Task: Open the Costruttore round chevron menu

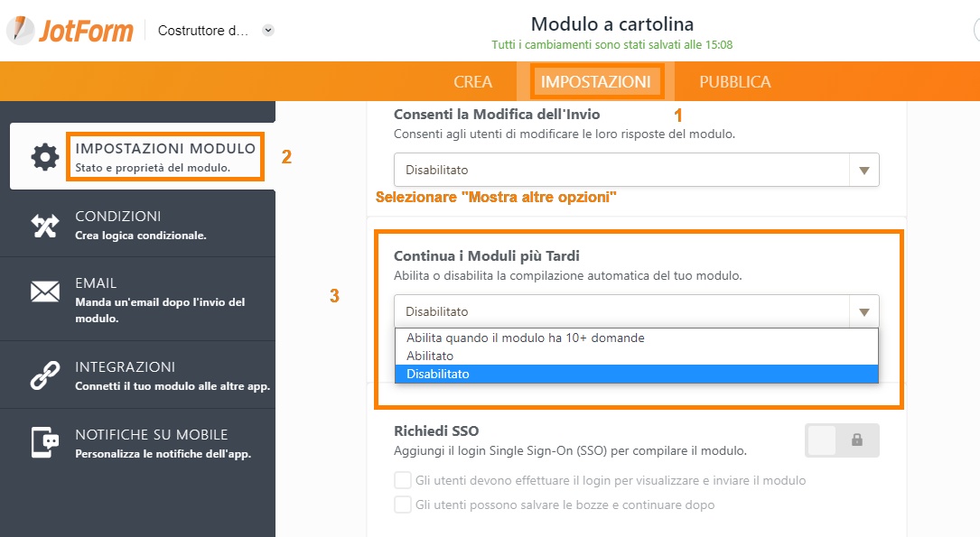Action: tap(268, 30)
